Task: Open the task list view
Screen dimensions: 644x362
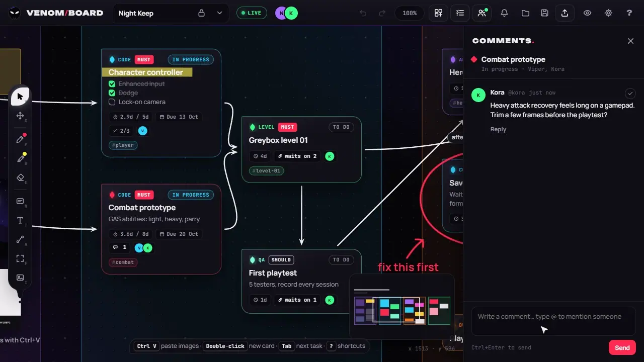Action: tap(460, 13)
